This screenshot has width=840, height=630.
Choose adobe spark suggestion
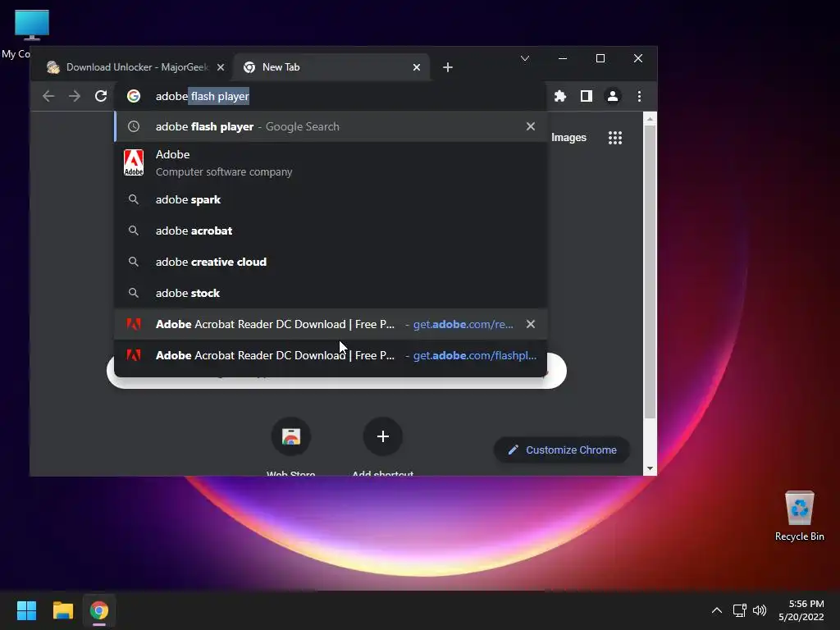[x=331, y=200]
